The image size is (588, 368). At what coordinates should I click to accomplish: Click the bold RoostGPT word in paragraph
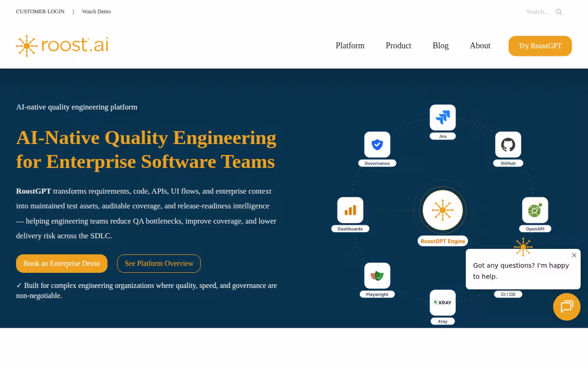pos(33,191)
